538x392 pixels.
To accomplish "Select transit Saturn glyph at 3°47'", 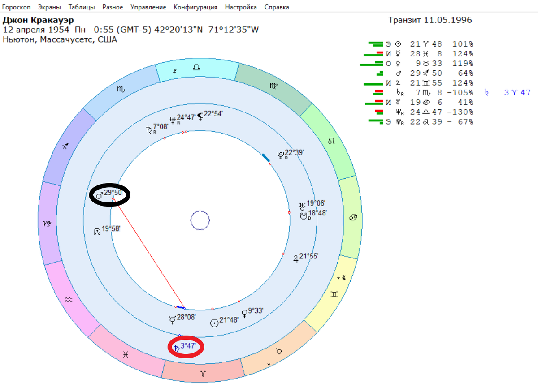I will coord(176,349).
